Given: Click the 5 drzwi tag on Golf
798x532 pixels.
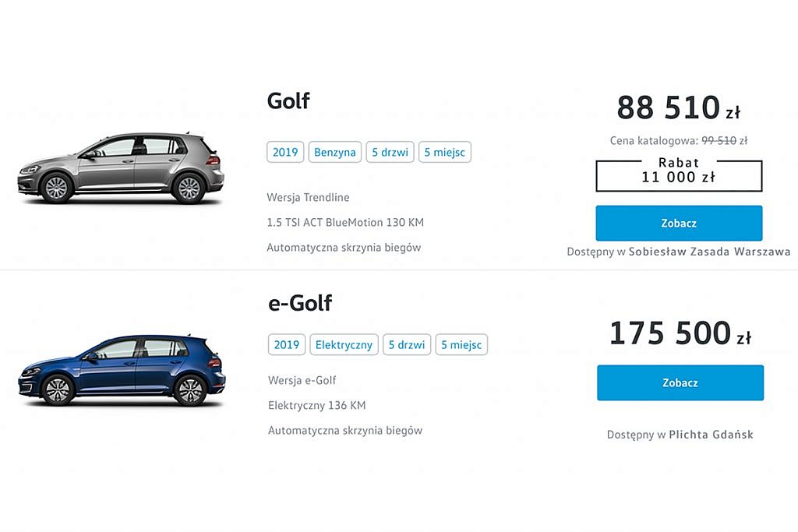Looking at the screenshot, I should coord(390,152).
